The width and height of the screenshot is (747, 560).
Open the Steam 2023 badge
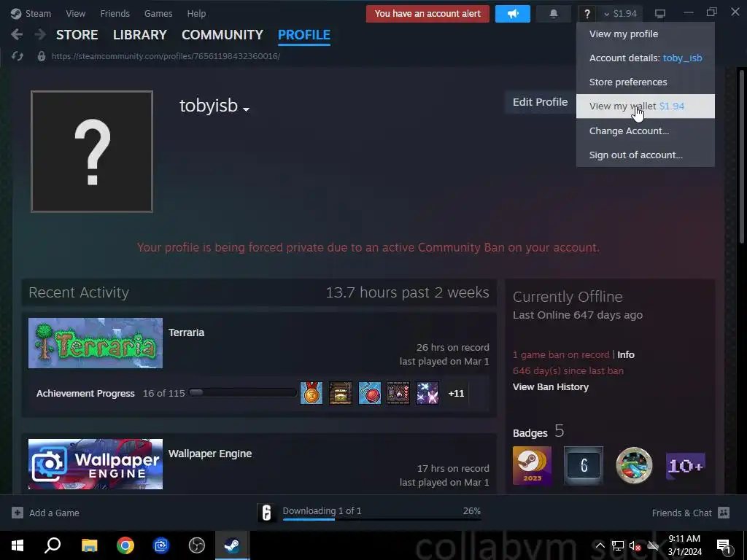click(x=532, y=465)
